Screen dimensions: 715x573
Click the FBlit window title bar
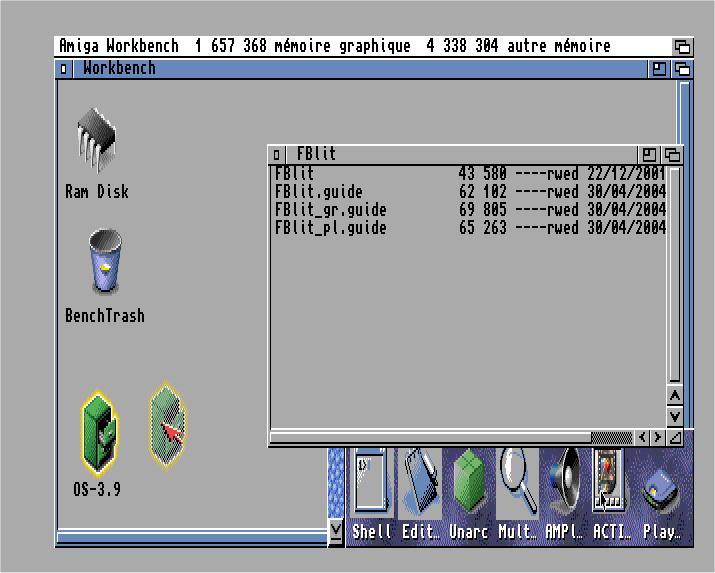click(x=461, y=155)
